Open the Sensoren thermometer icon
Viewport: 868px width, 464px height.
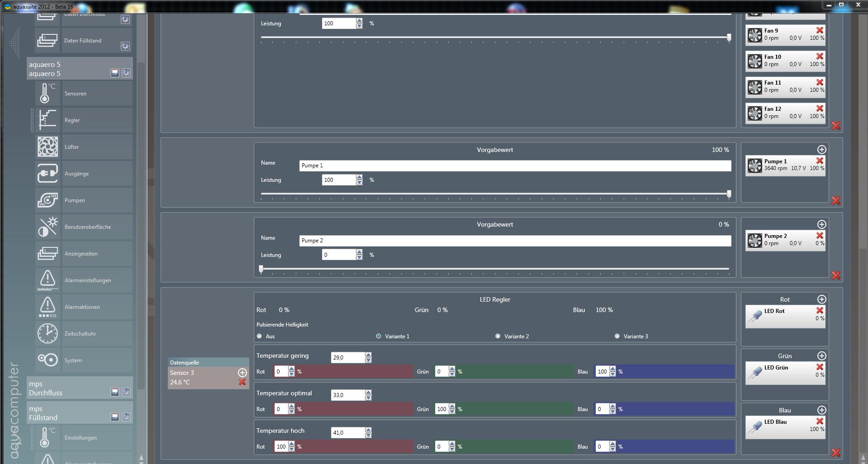(47, 93)
